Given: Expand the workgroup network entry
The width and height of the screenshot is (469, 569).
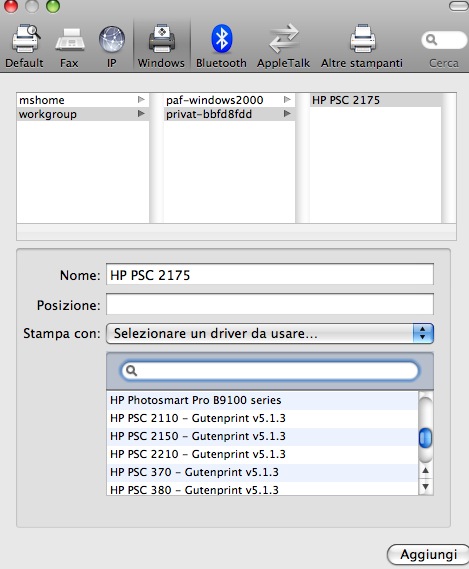Looking at the screenshot, I should tap(142, 114).
